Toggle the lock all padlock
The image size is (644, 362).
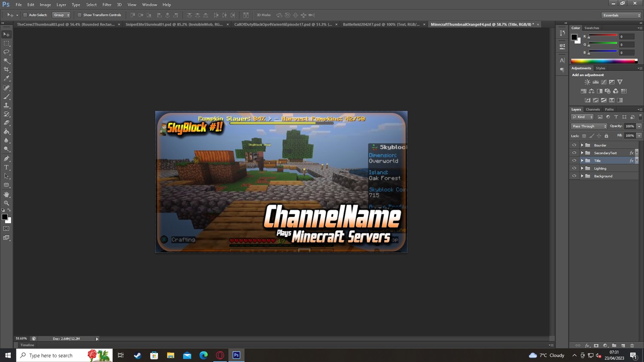tap(606, 136)
